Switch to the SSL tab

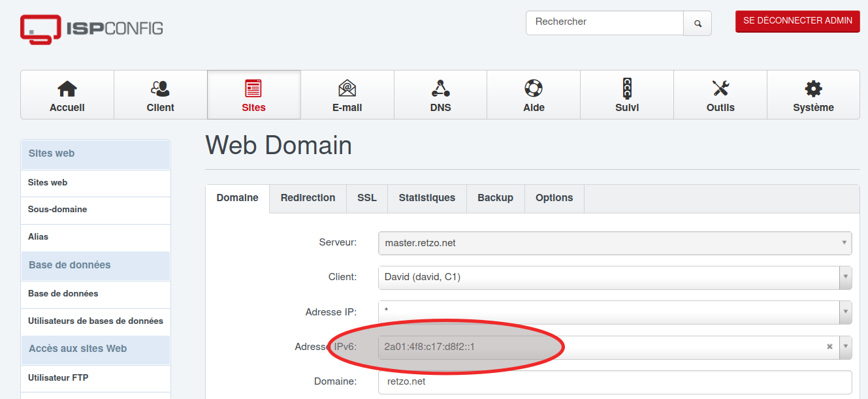coord(367,198)
